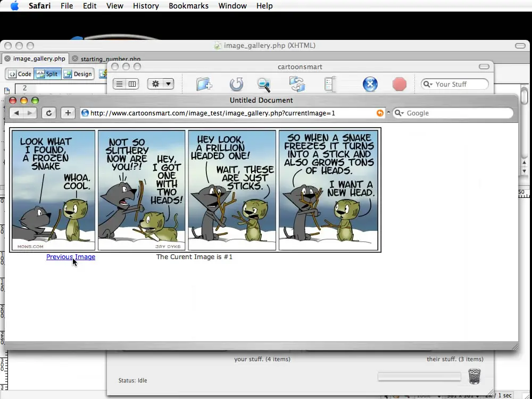Open the Help menu

(x=264, y=6)
